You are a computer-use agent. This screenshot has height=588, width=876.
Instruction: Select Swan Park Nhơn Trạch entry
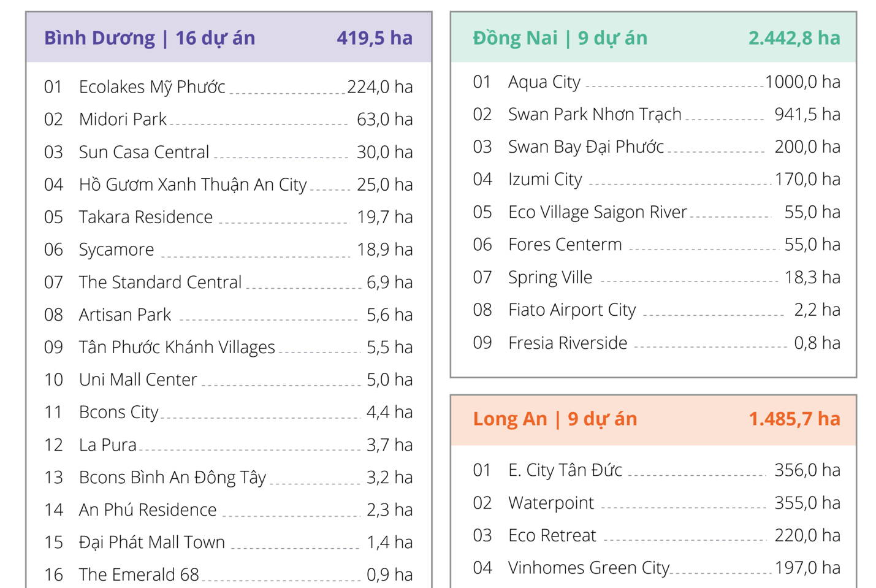(595, 115)
